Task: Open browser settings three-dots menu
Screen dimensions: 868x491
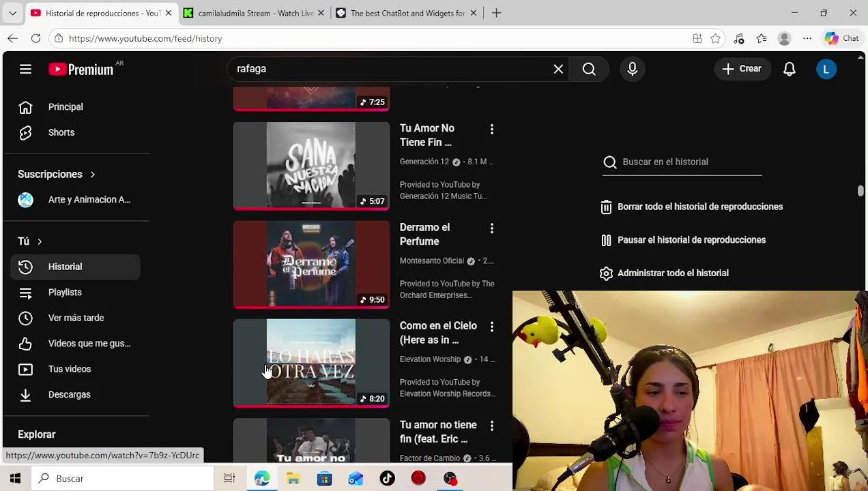Action: tap(807, 38)
